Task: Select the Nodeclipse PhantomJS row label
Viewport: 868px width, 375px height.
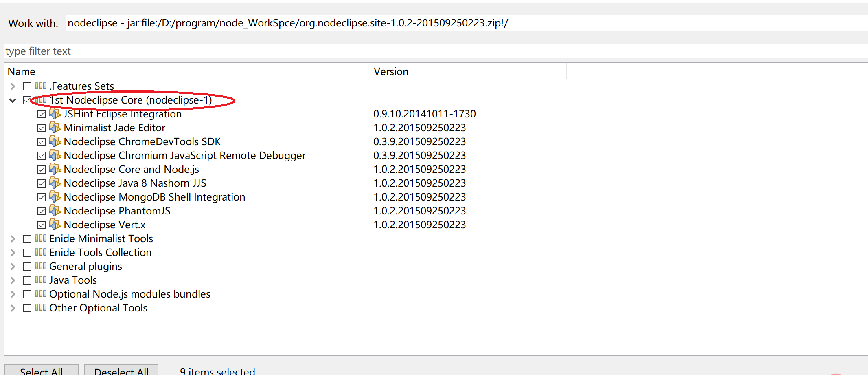Action: coord(117,211)
